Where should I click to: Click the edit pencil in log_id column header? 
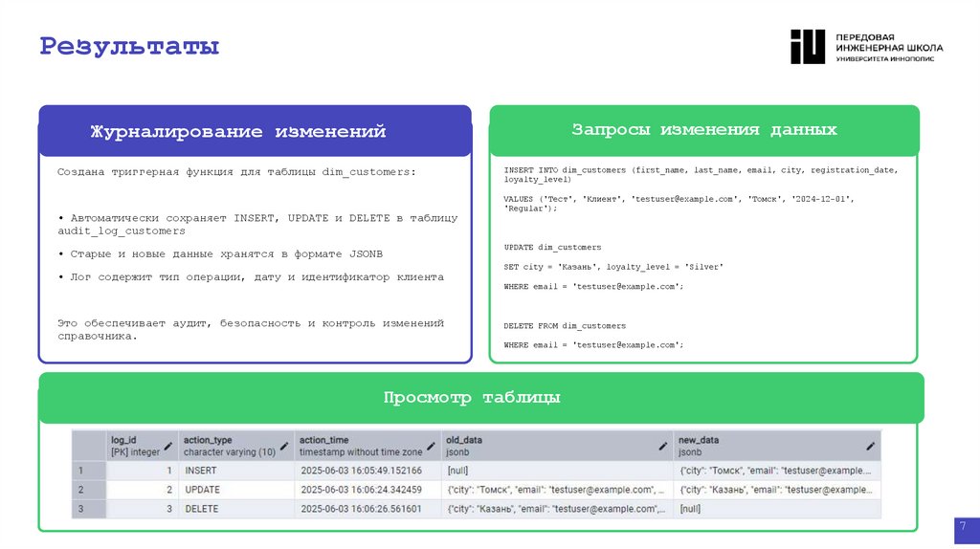tap(167, 446)
